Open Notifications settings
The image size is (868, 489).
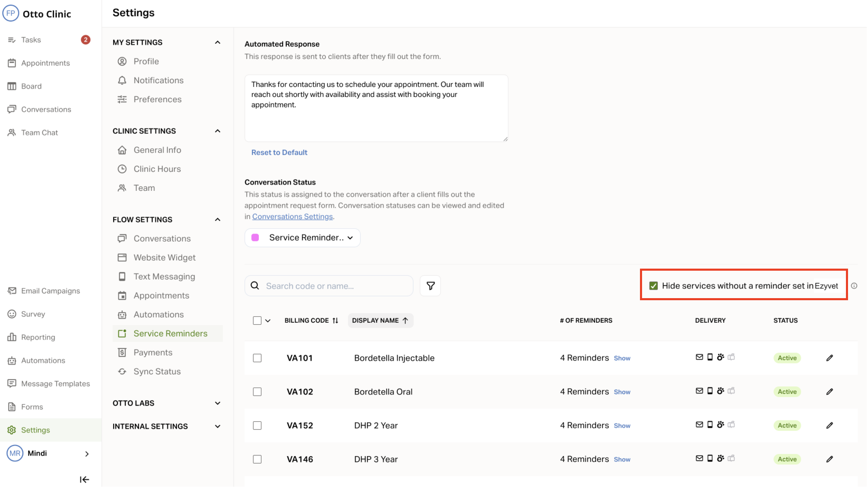159,81
